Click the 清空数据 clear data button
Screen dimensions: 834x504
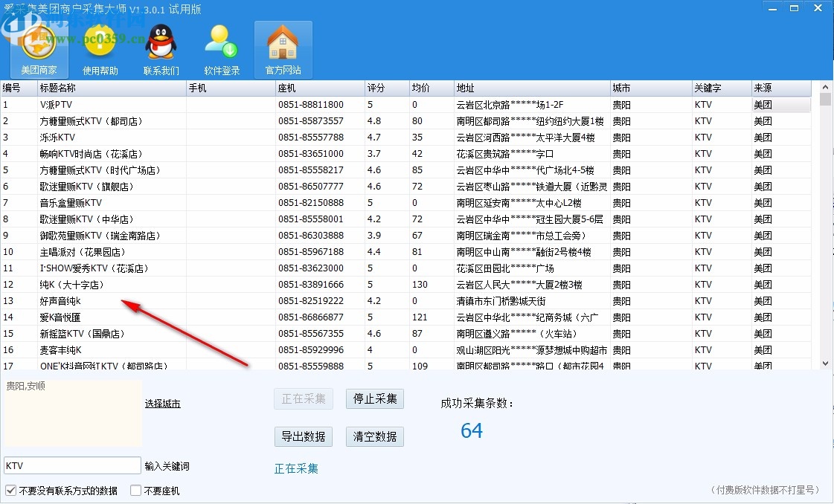(373, 436)
